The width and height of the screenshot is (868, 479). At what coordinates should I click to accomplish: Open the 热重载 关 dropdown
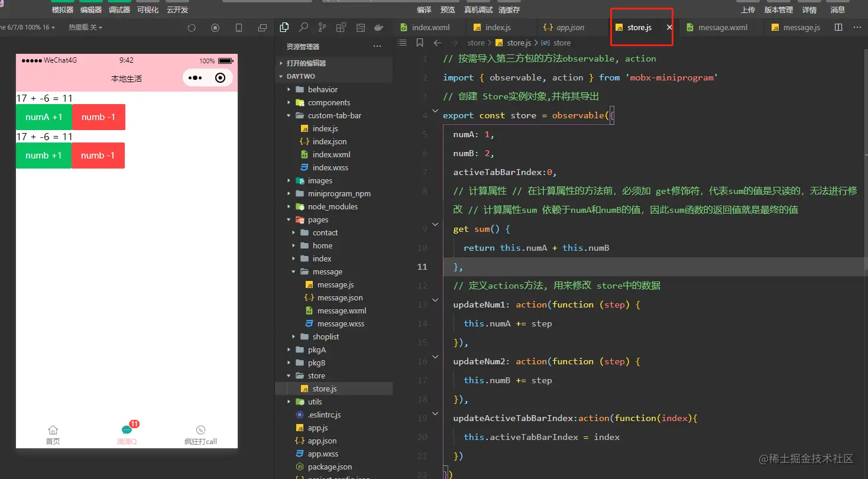coord(85,27)
